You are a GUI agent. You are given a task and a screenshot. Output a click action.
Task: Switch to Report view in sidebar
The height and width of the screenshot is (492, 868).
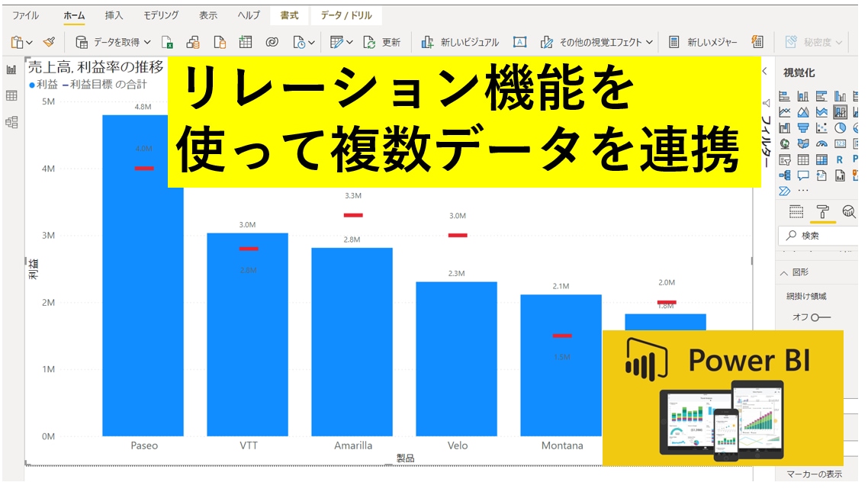[x=11, y=69]
